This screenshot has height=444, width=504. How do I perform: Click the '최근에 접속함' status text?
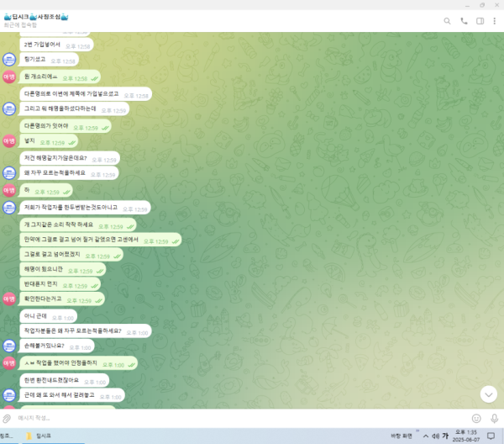tap(20, 25)
